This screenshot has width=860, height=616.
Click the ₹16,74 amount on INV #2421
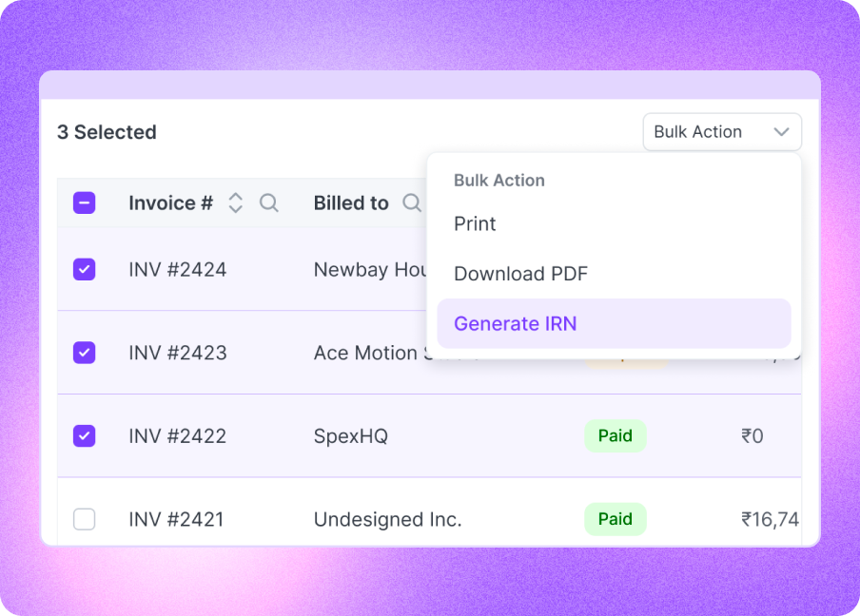point(770,519)
